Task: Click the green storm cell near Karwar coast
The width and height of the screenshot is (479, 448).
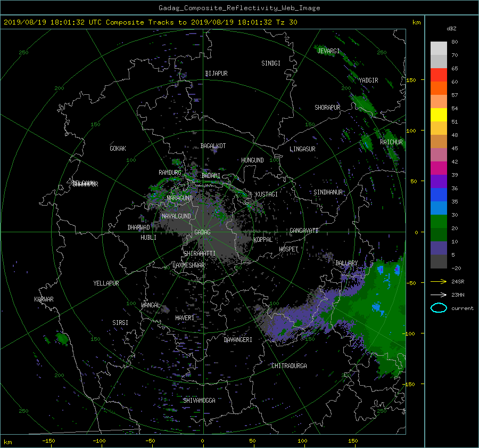Action: pos(62,338)
